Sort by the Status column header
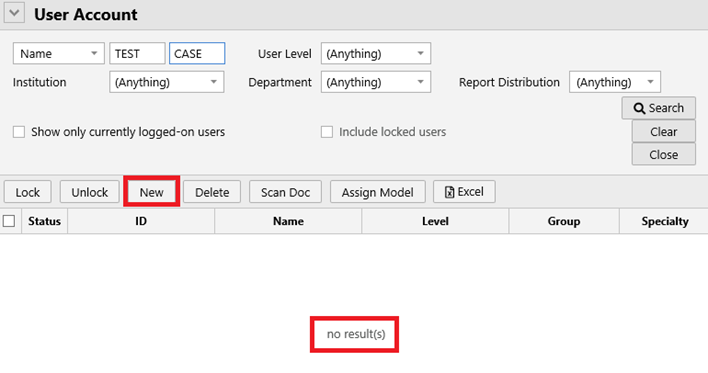708x373 pixels. click(x=44, y=221)
